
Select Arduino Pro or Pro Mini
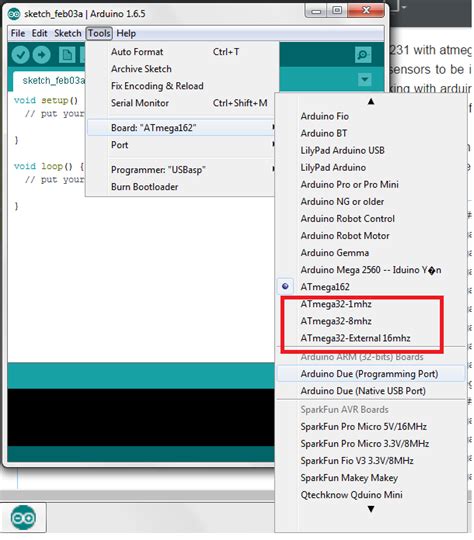point(371,185)
